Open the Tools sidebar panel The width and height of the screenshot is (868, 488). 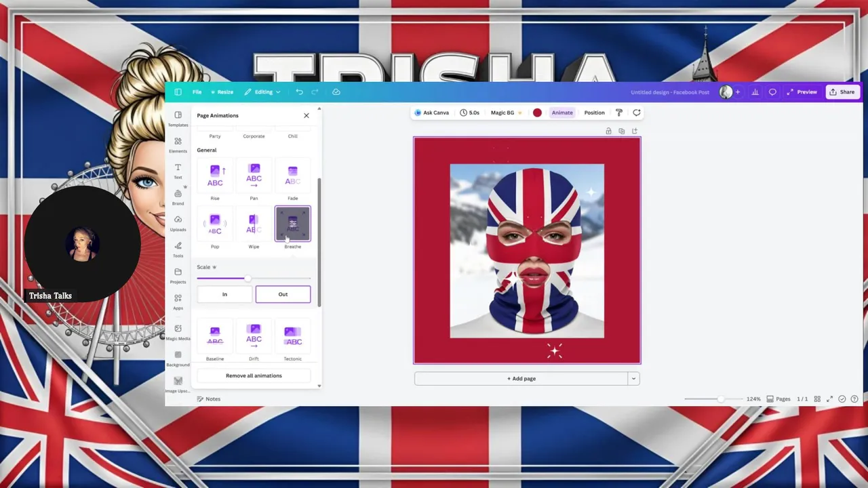tap(178, 249)
